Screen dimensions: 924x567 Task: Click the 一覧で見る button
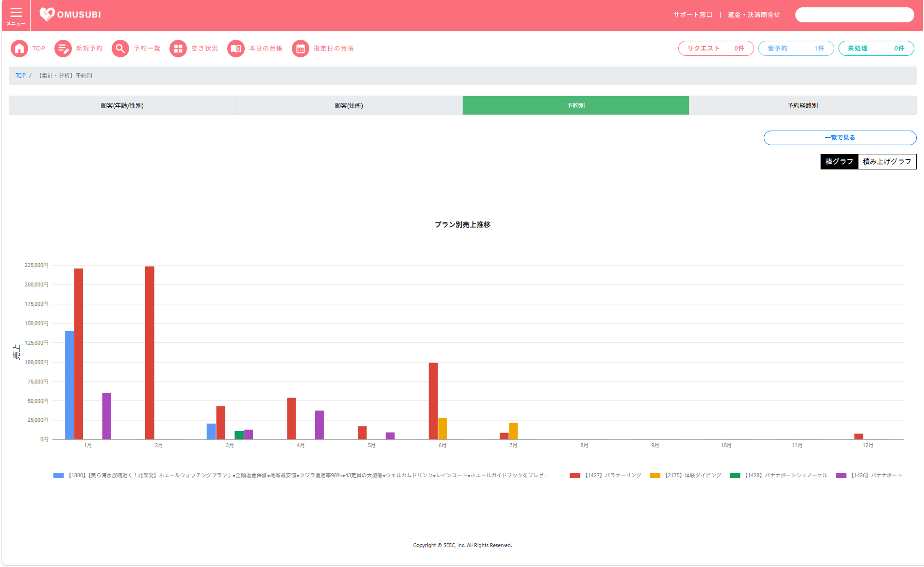pos(840,138)
